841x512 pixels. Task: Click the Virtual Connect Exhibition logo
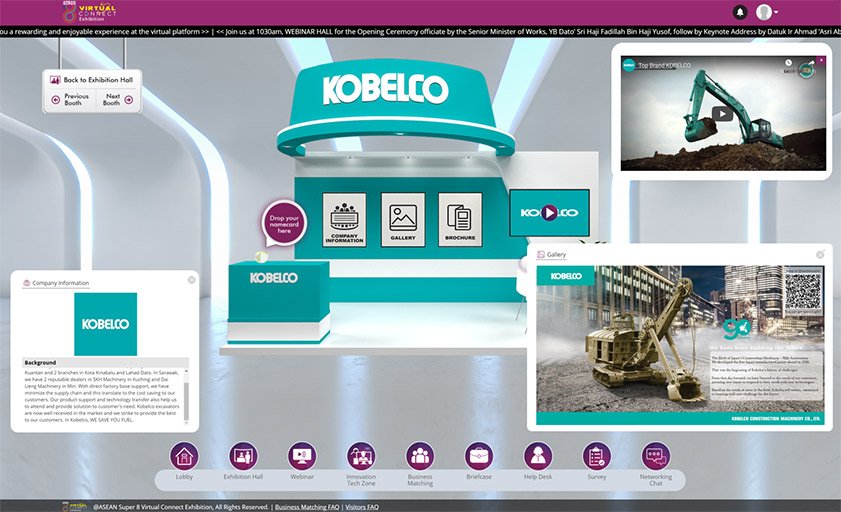(89, 12)
